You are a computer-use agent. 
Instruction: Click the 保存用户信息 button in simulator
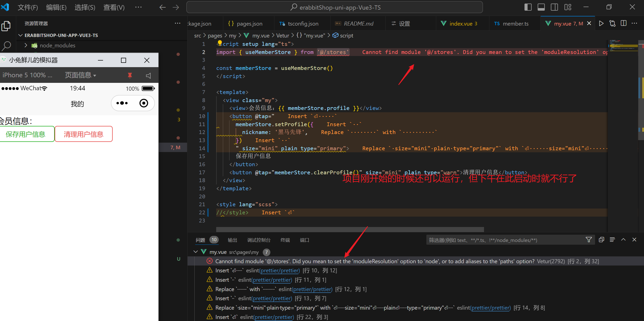coord(26,134)
